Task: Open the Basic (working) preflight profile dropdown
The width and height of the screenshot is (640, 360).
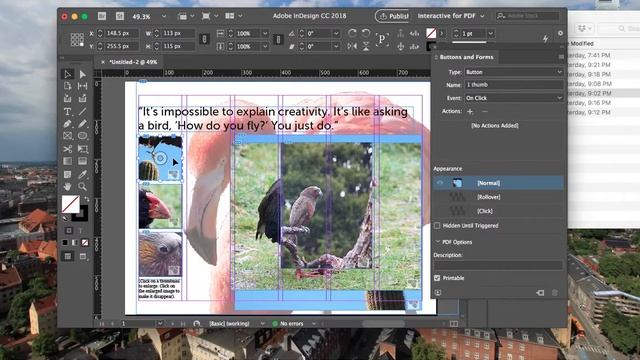Action: click(262, 324)
